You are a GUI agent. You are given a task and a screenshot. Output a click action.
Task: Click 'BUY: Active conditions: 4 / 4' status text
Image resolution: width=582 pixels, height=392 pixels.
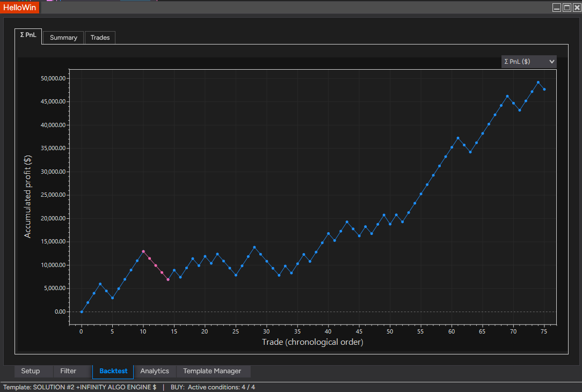(213, 387)
